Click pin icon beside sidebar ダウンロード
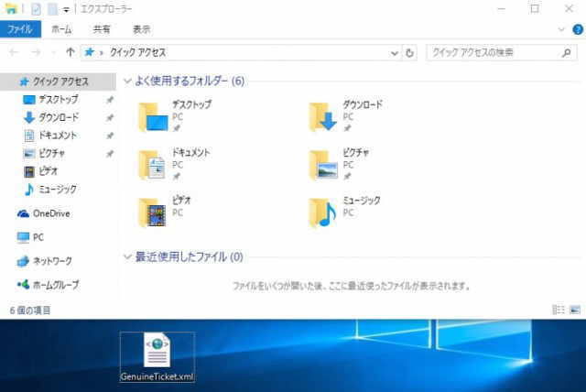The width and height of the screenshot is (586, 392). point(110,118)
